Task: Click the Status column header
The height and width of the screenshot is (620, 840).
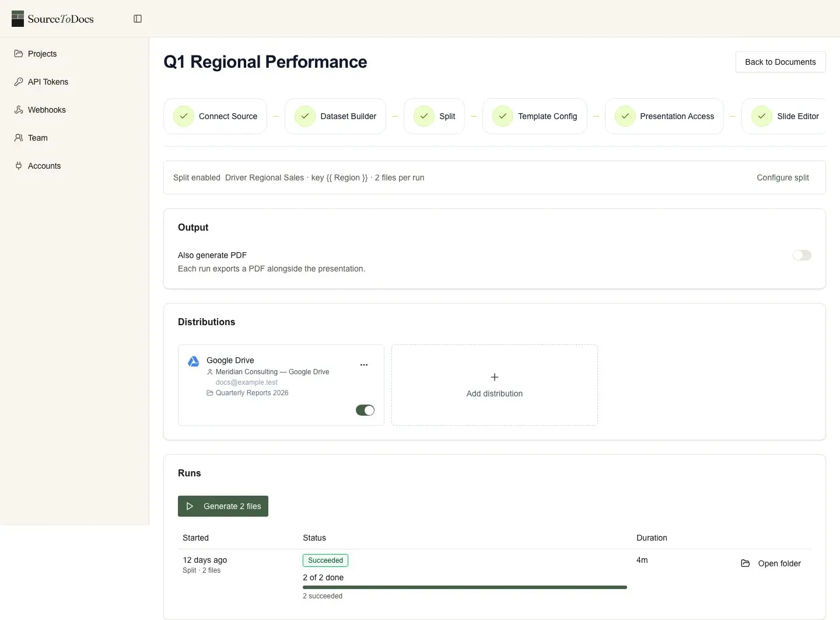Action: coord(314,538)
